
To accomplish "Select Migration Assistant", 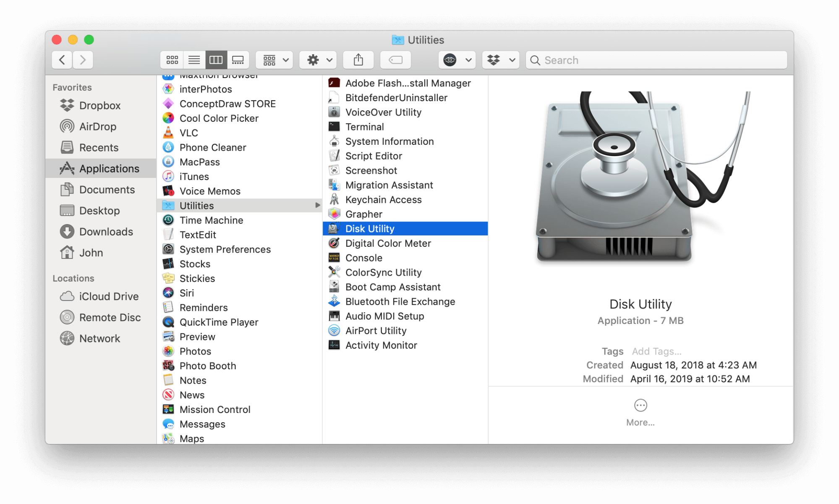I will tap(405, 185).
